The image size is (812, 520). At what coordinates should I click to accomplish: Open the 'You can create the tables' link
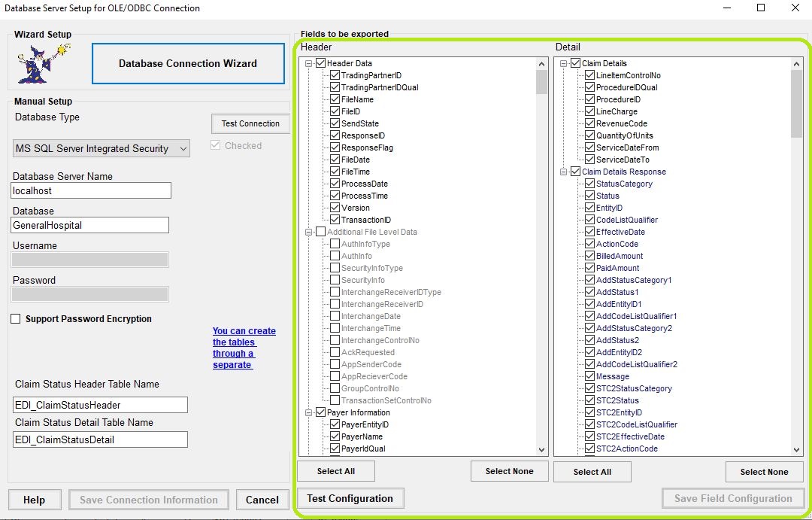[244, 348]
